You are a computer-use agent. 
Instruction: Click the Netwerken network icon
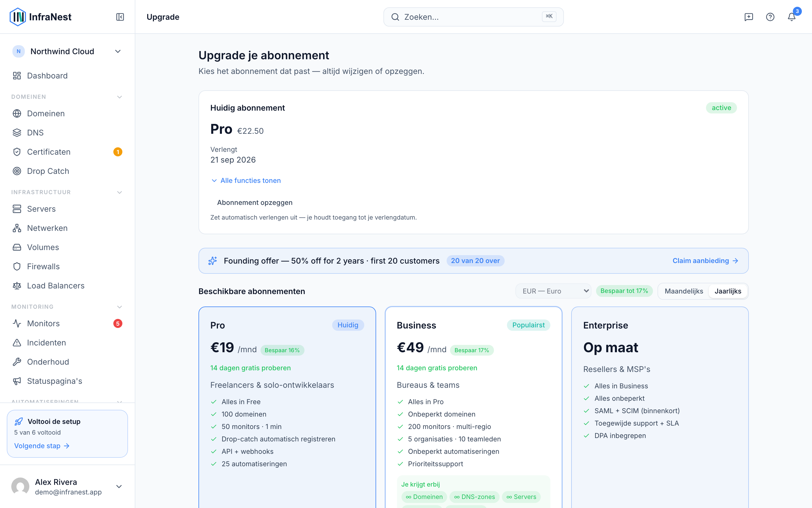(x=17, y=228)
